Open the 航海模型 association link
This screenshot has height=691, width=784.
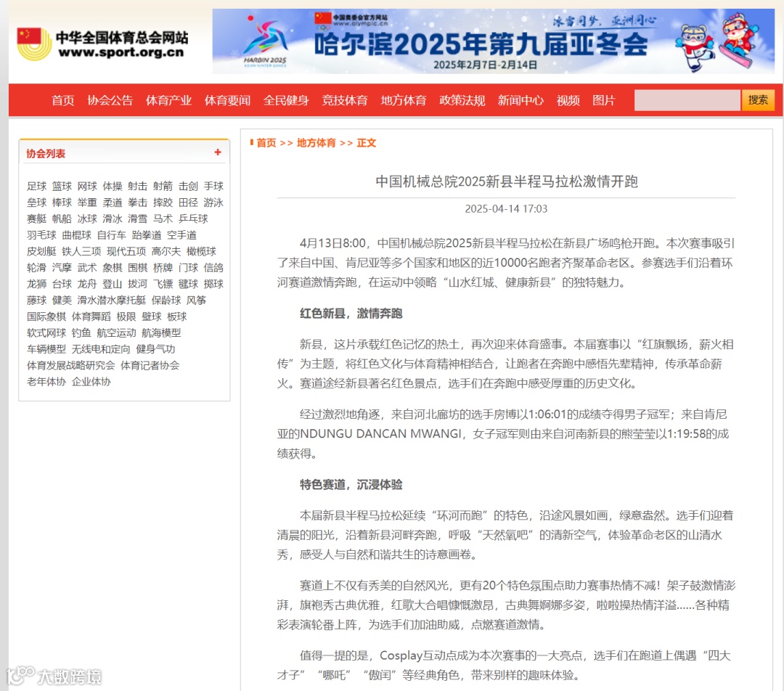click(161, 333)
